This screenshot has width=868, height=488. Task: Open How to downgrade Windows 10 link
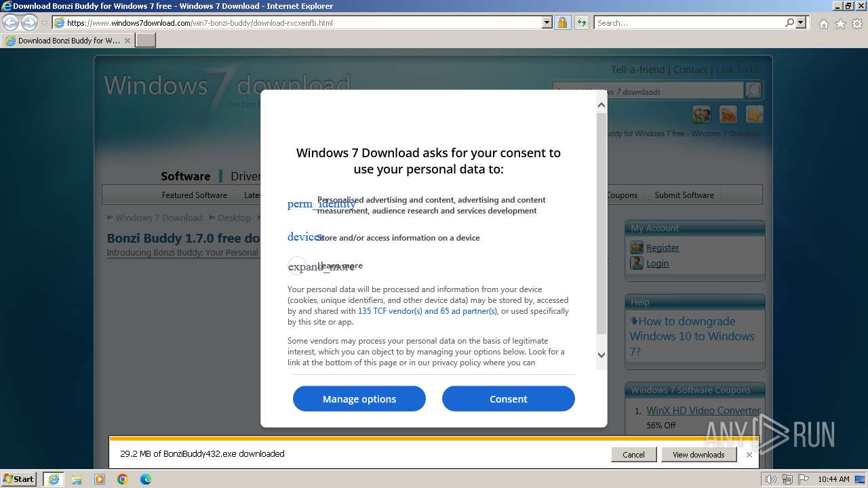(692, 336)
